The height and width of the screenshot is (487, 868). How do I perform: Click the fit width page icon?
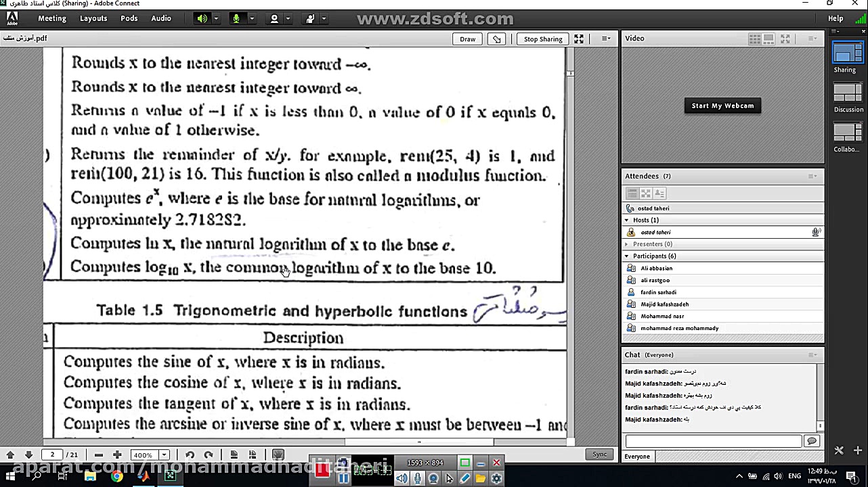[x=234, y=455]
